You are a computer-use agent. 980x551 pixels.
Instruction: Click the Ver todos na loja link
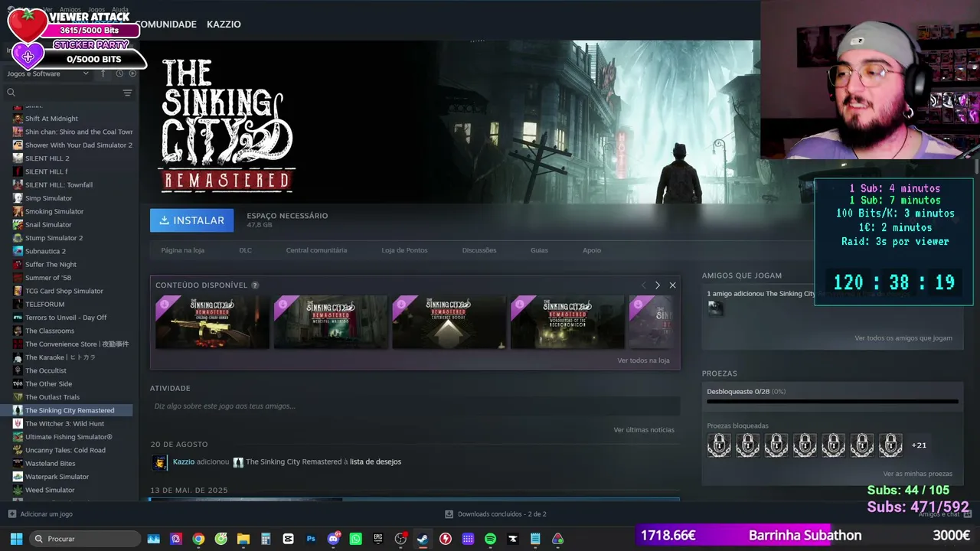click(643, 360)
